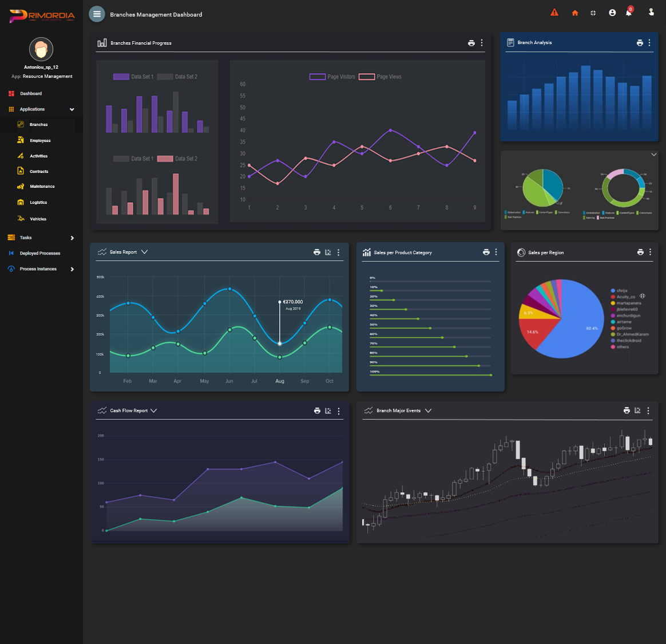Open Deployed Processes link in sidebar
The height and width of the screenshot is (644, 666).
pos(39,253)
